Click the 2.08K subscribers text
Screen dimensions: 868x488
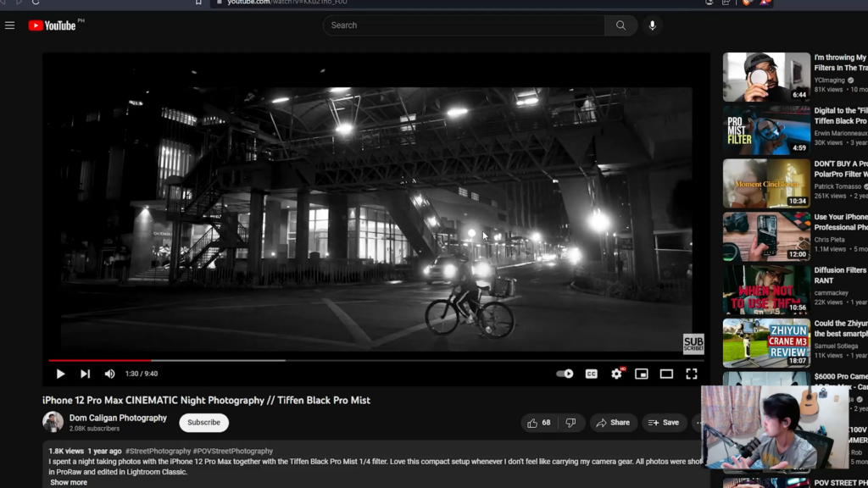94,429
